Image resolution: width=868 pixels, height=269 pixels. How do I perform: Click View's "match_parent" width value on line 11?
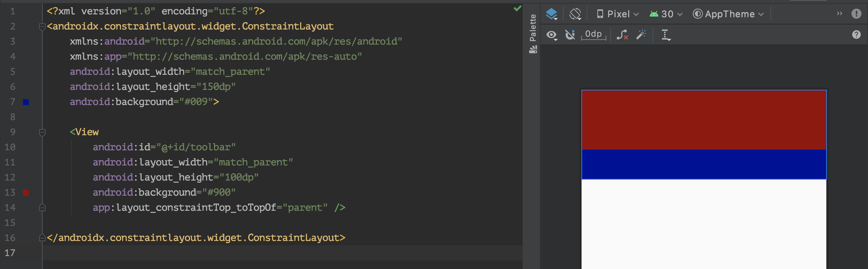pyautogui.click(x=253, y=162)
